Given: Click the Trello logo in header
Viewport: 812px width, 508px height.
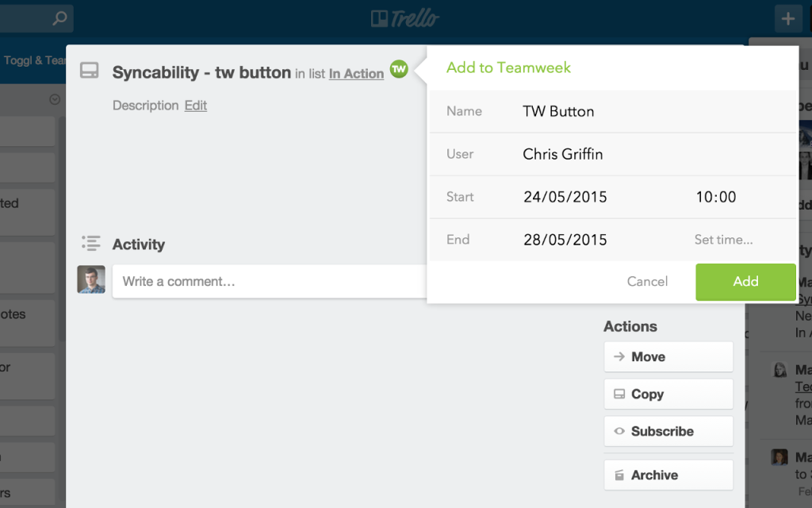Looking at the screenshot, I should pos(405,18).
